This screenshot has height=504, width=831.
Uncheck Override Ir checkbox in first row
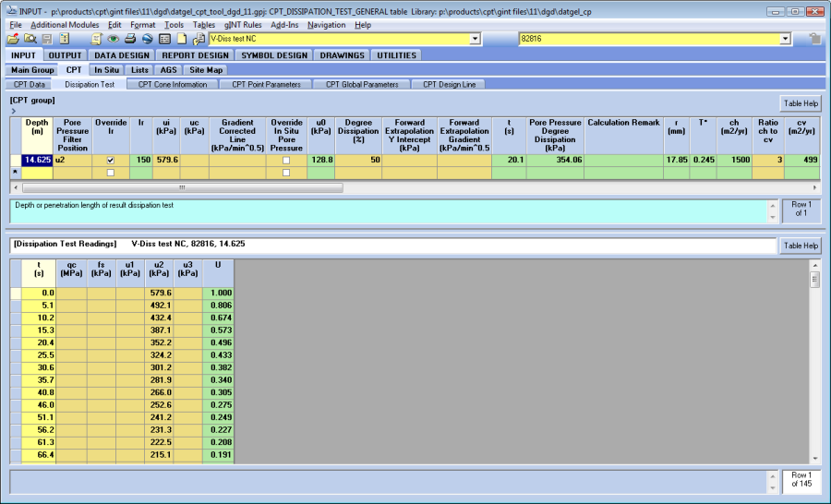(111, 160)
